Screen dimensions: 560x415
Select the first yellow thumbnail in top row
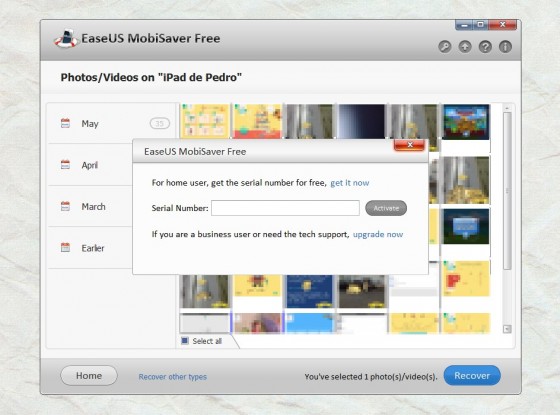205,121
